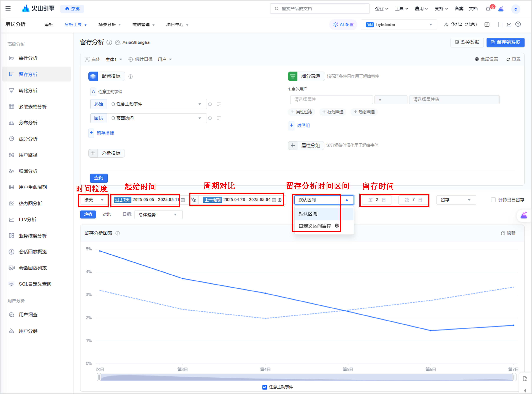
Task: Click info icon beside 留存分析图表
Action: (x=118, y=233)
